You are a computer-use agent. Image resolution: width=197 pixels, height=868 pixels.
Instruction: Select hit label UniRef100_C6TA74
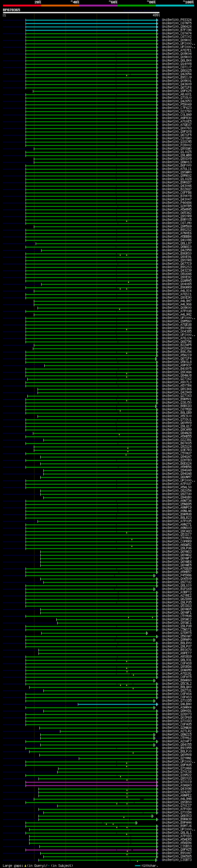click(x=177, y=33)
